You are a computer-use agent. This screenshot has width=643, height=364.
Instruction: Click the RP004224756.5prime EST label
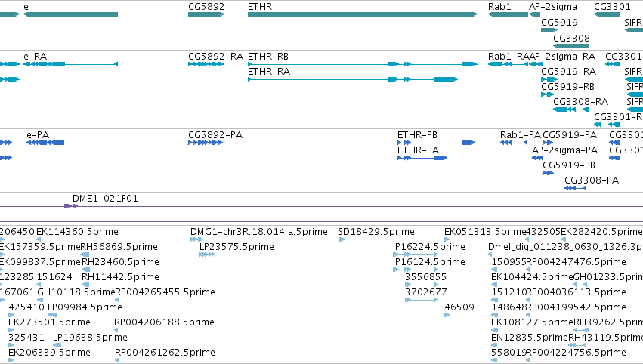coord(576,353)
